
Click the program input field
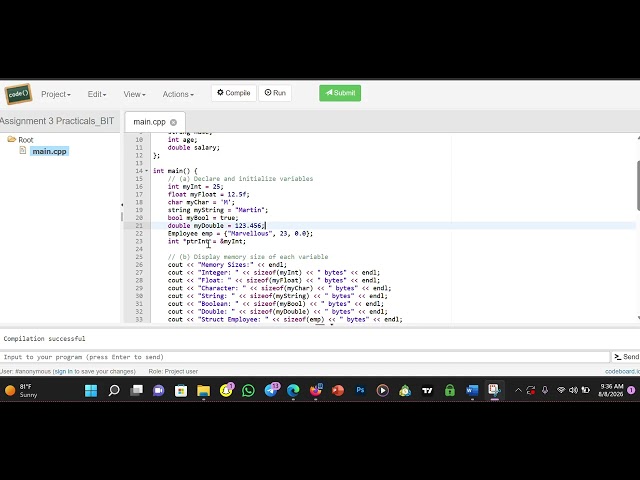[x=305, y=357]
